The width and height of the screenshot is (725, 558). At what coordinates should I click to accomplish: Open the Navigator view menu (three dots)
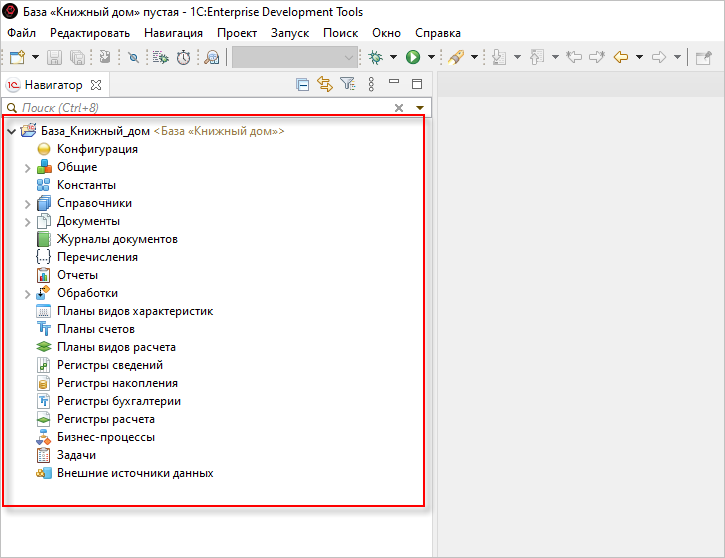(371, 85)
